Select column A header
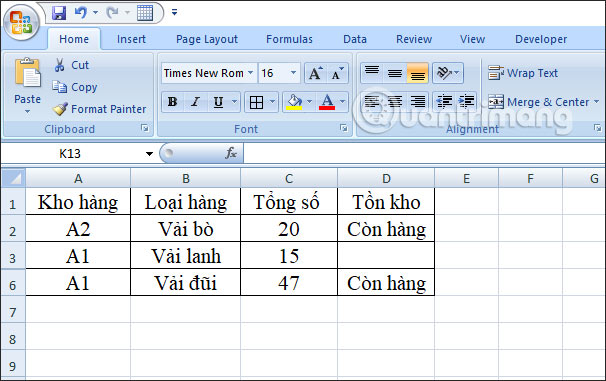 (78, 179)
